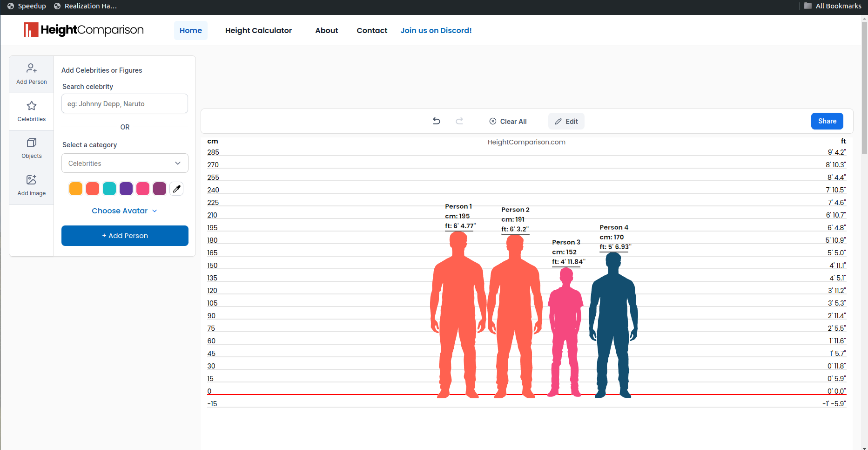The width and height of the screenshot is (868, 450).
Task: Click the blue Share button
Action: click(827, 121)
